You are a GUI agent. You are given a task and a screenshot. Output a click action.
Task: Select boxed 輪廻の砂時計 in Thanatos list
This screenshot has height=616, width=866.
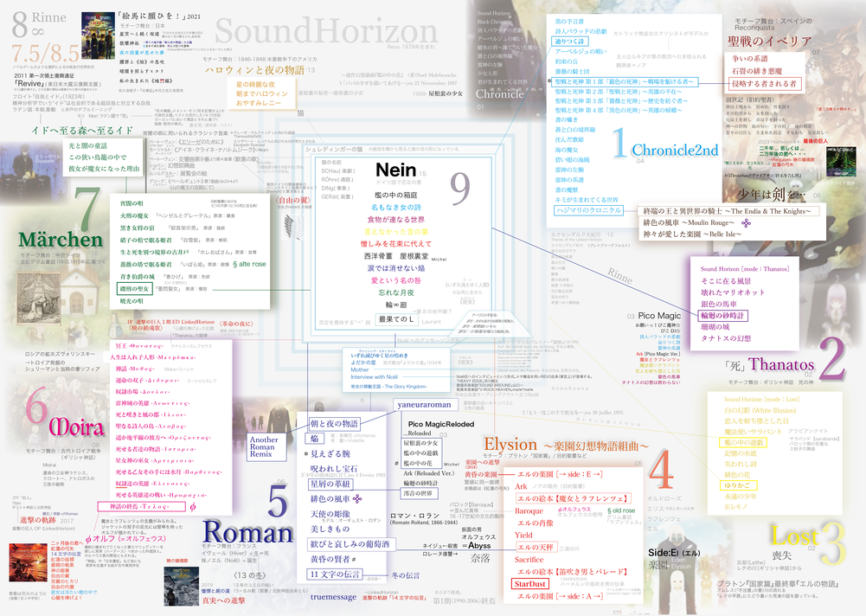coord(722,316)
